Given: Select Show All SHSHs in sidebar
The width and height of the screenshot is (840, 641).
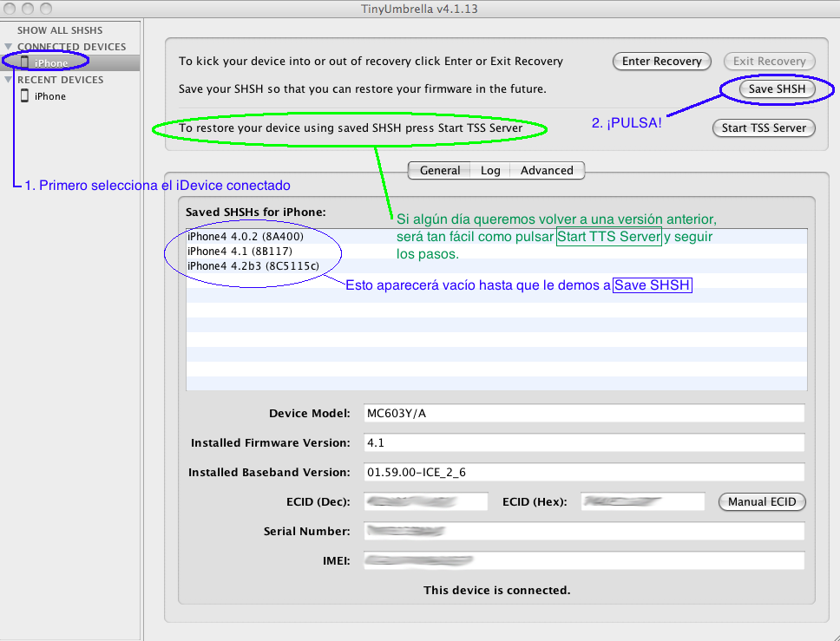Looking at the screenshot, I should coord(60,30).
